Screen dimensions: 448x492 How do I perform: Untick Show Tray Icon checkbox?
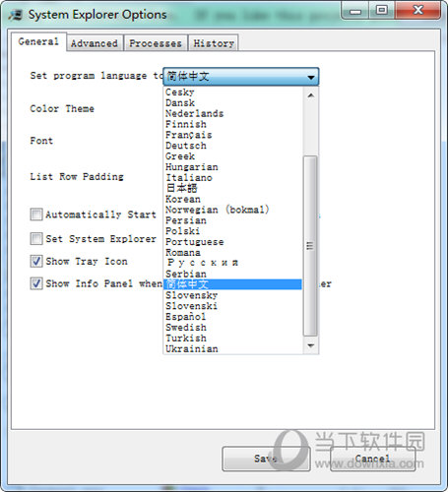pyautogui.click(x=36, y=262)
